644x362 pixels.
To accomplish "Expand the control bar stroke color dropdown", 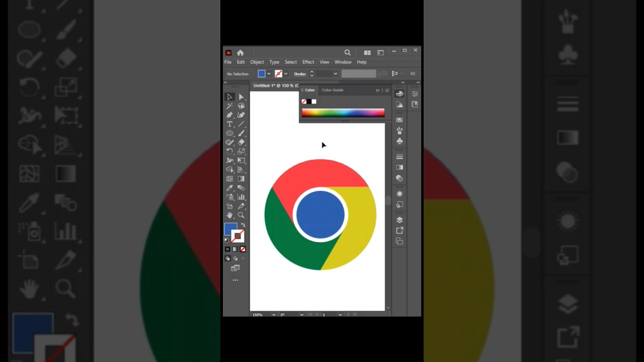I will tap(286, 74).
